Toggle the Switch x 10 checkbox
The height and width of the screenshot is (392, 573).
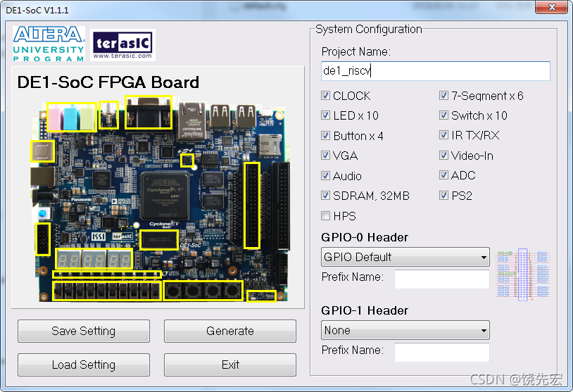tap(443, 115)
